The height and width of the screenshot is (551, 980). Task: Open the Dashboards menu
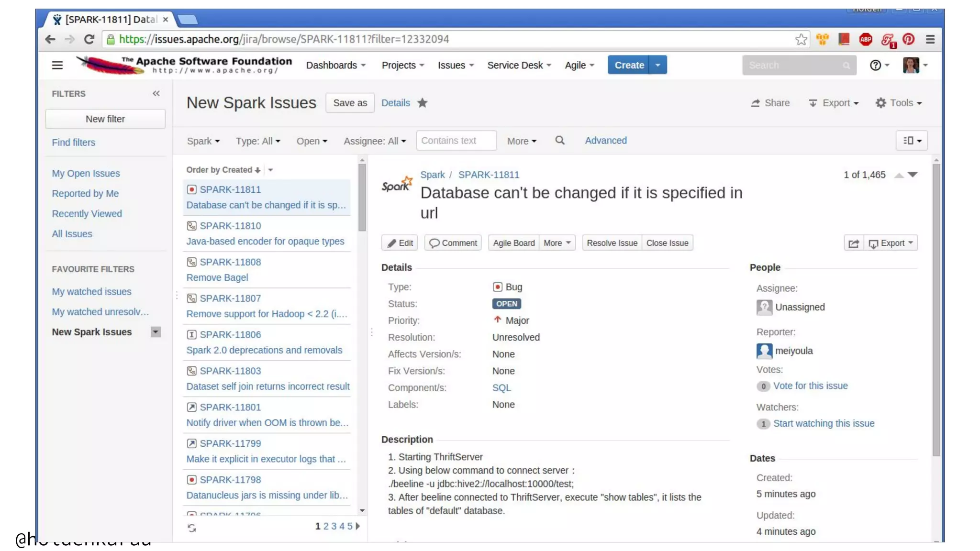click(335, 65)
